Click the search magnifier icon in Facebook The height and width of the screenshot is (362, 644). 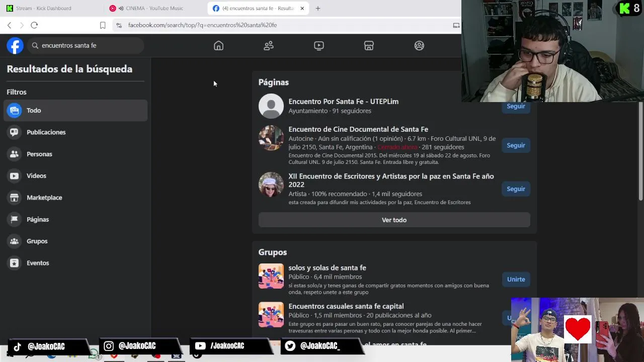tap(35, 45)
